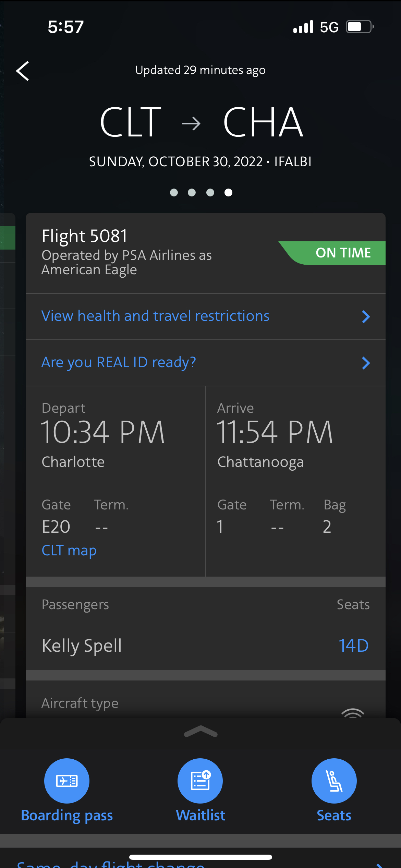The height and width of the screenshot is (868, 401).
Task: Tap the cellular signal bars icon
Action: tap(303, 27)
